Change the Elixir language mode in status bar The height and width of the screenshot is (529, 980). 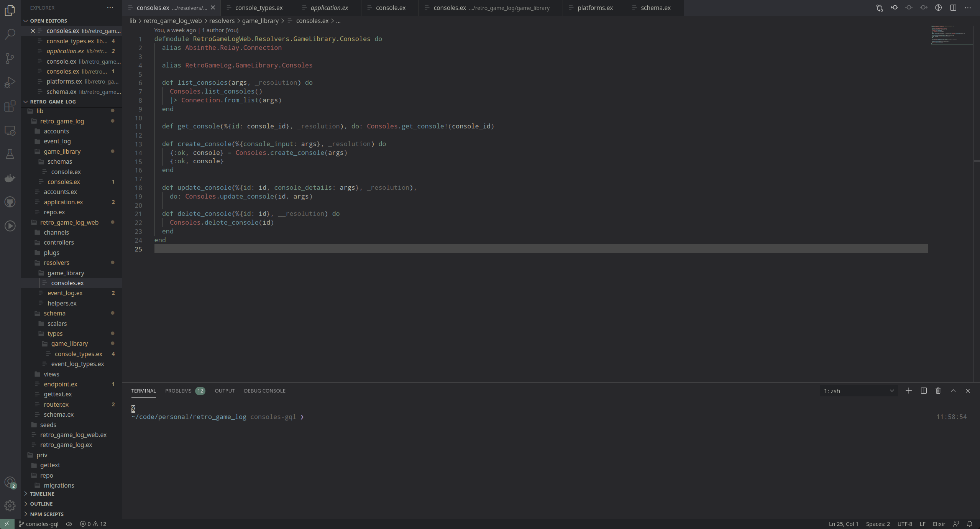click(x=939, y=524)
